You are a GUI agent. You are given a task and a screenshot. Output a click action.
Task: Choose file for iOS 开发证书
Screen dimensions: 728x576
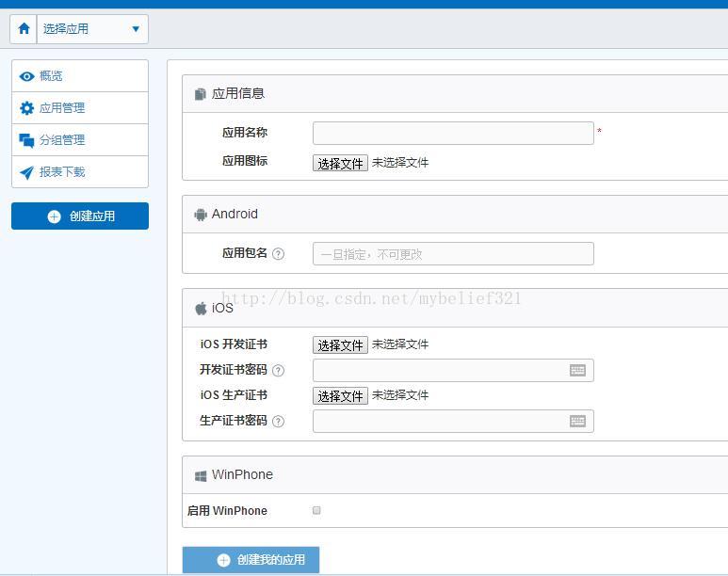(340, 344)
